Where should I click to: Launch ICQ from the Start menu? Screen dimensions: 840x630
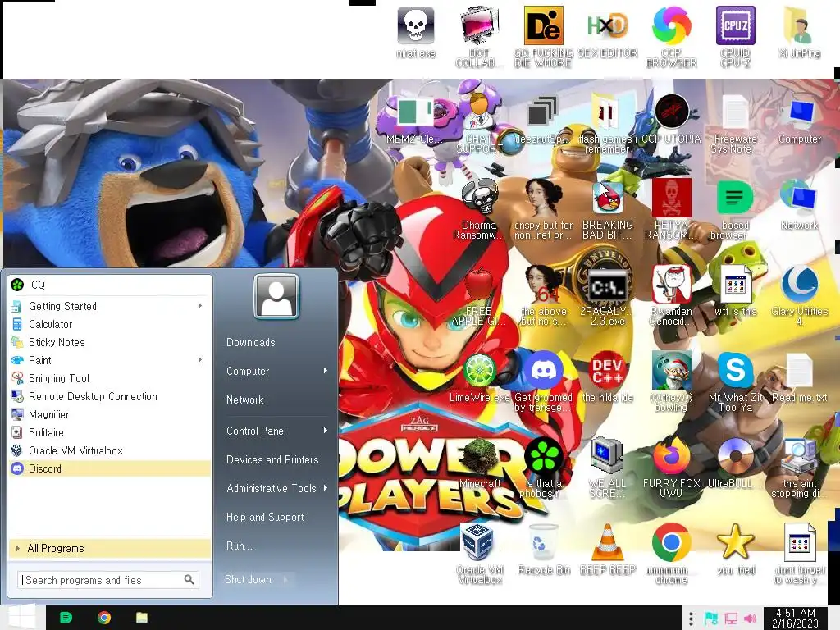[110, 285]
